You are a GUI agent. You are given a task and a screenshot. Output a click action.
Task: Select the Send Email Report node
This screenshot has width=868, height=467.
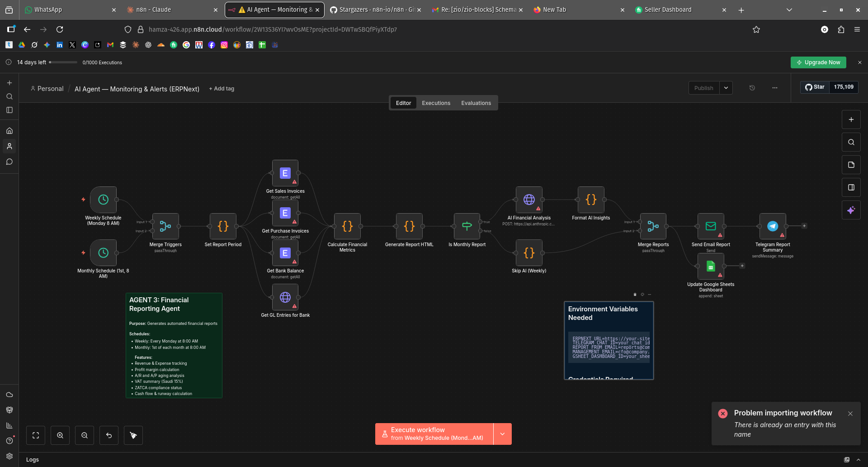[711, 226]
